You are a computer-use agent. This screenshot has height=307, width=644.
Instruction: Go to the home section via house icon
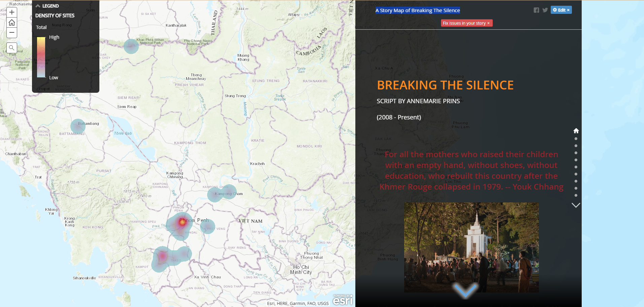[x=576, y=131]
